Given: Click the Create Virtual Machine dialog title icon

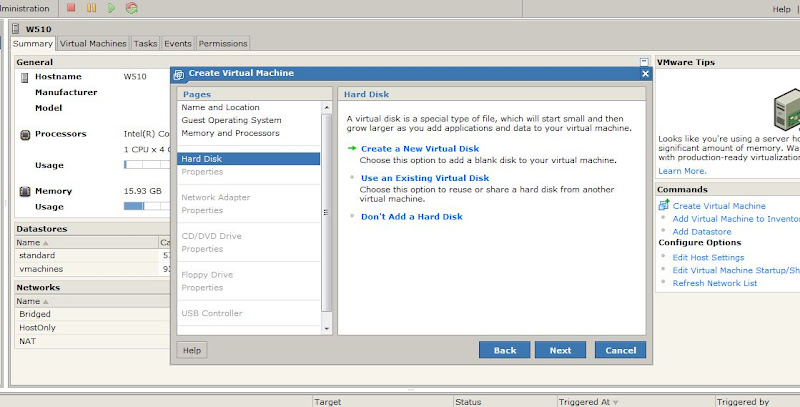Looking at the screenshot, I should pyautogui.click(x=179, y=74).
